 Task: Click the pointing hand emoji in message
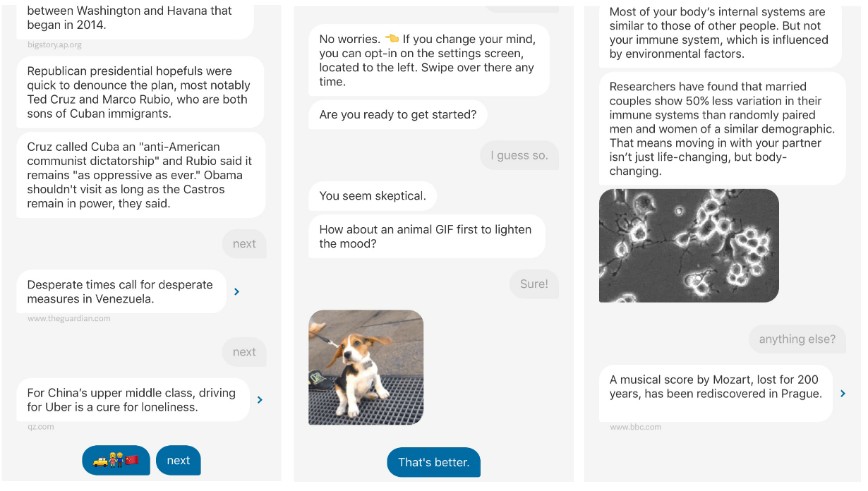[392, 39]
